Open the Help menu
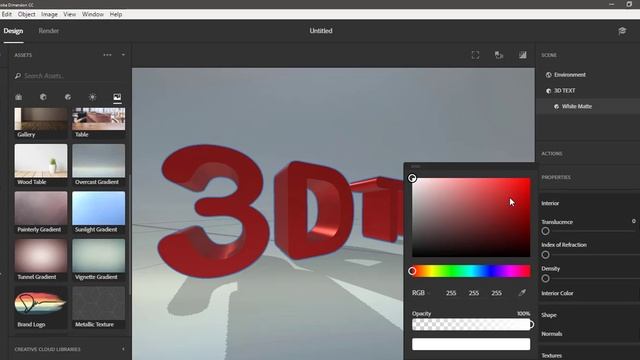Viewport: 640px width, 360px height. 116,14
